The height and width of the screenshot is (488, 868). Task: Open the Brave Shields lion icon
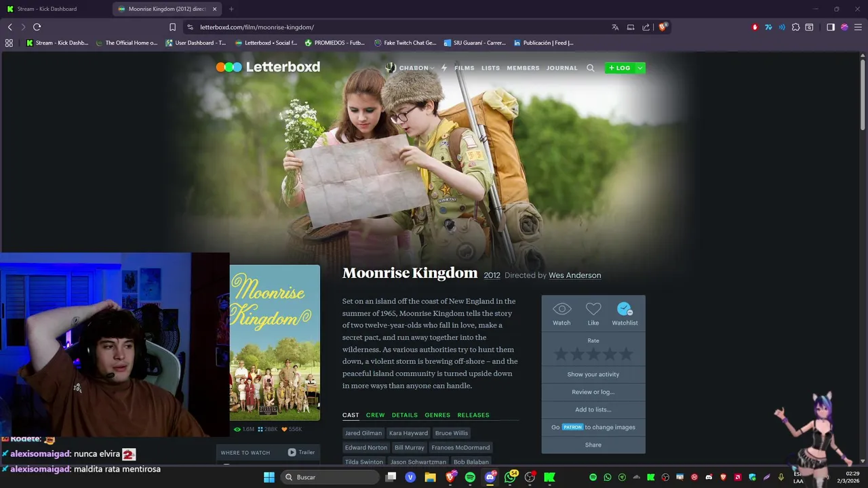click(663, 27)
